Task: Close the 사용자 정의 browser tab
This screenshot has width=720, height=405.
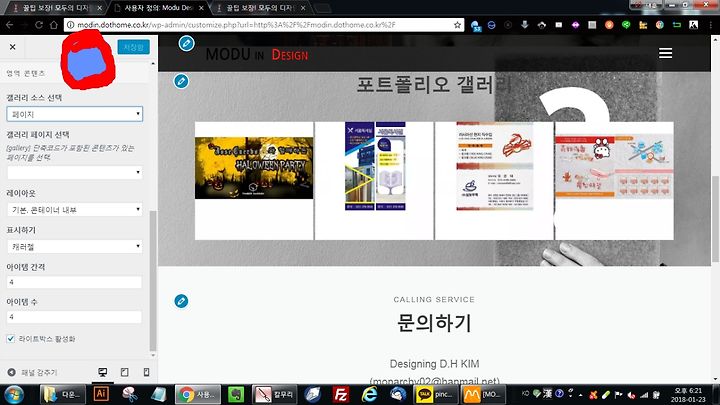Action: point(201,8)
